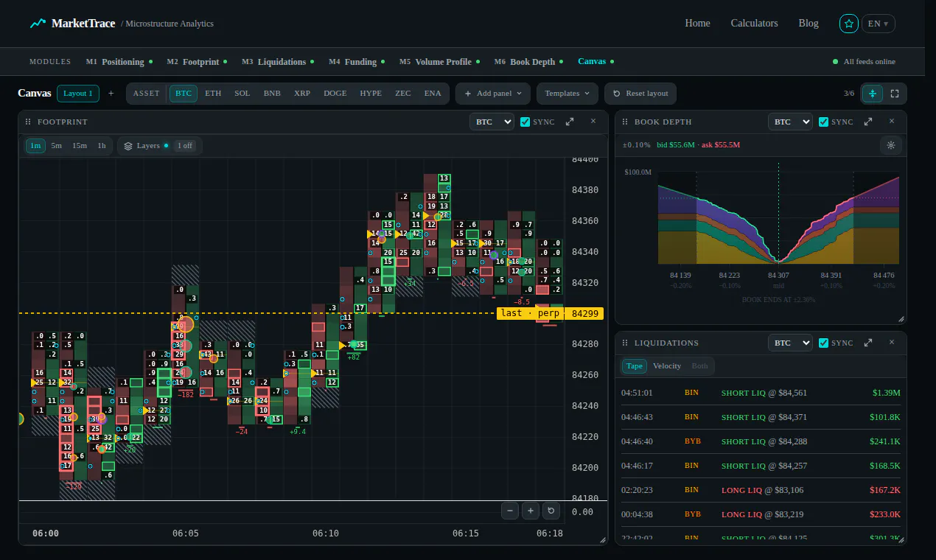Image resolution: width=936 pixels, height=560 pixels.
Task: Open the Calculators link
Action: (754, 24)
